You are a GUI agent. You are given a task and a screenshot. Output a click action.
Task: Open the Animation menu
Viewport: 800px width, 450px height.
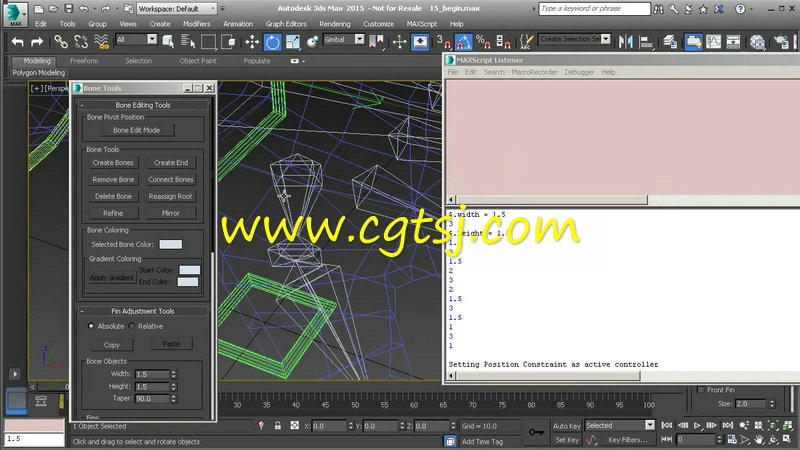tap(238, 24)
